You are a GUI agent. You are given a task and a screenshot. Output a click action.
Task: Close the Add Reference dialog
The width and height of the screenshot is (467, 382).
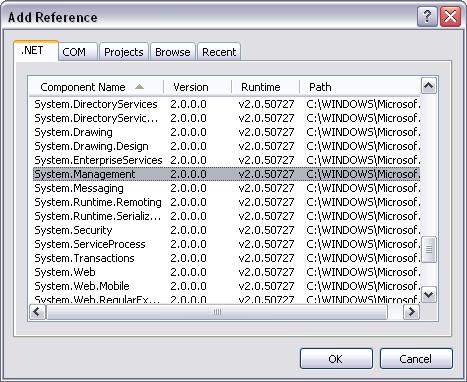click(x=451, y=16)
